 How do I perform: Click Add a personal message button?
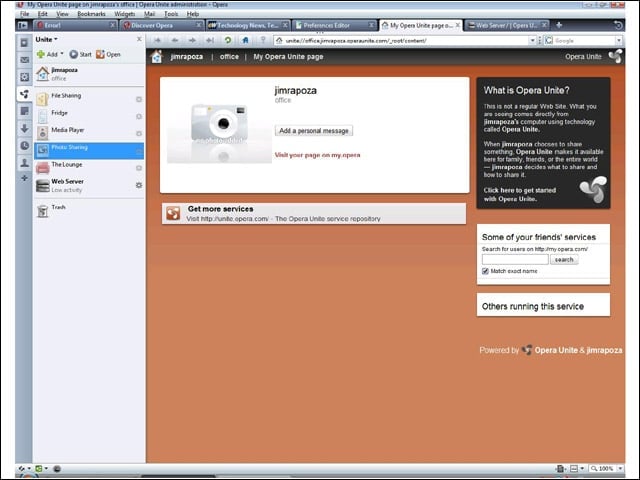click(314, 131)
